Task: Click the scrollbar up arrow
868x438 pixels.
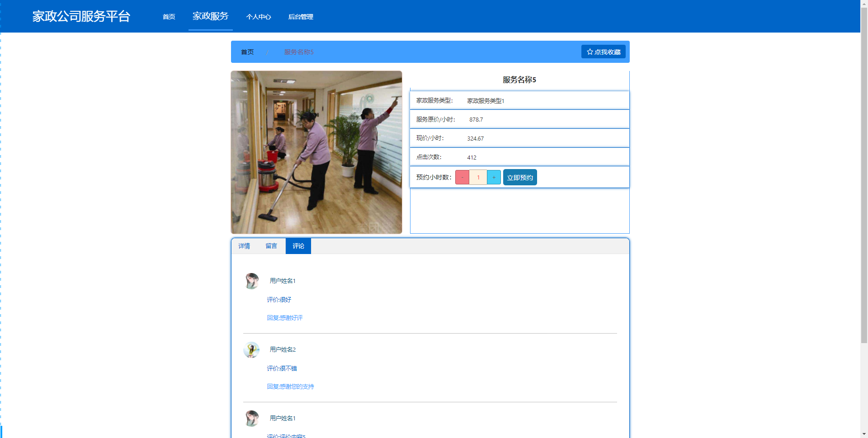Action: click(864, 4)
